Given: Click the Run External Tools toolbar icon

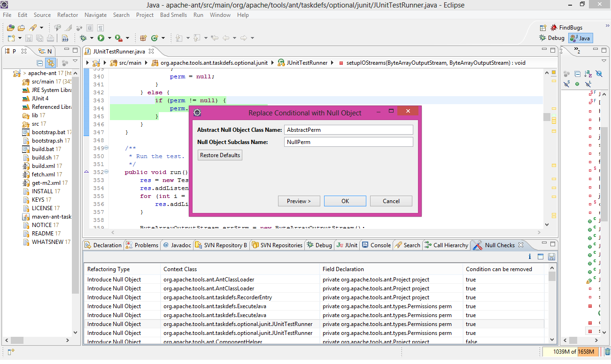Looking at the screenshot, I should pyautogui.click(x=118, y=38).
